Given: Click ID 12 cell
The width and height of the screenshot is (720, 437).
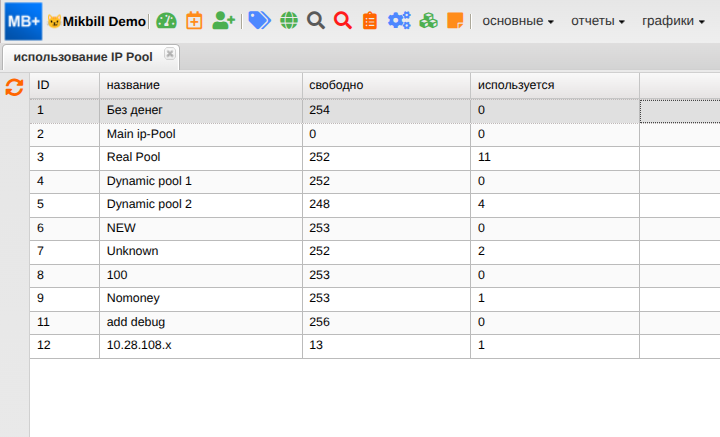Looking at the screenshot, I should pos(65,345).
